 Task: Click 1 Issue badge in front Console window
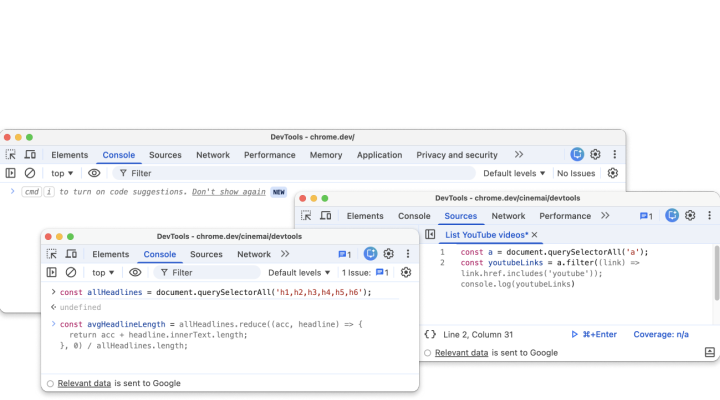point(366,272)
